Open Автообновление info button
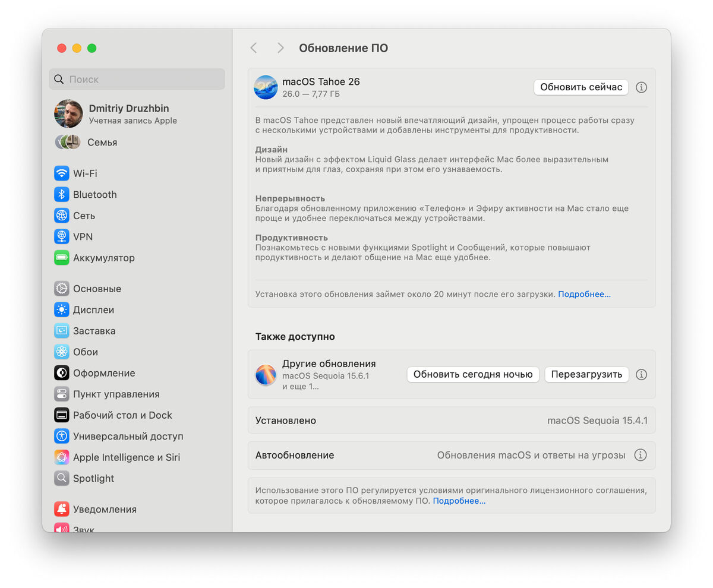This screenshot has height=588, width=713. [x=640, y=456]
